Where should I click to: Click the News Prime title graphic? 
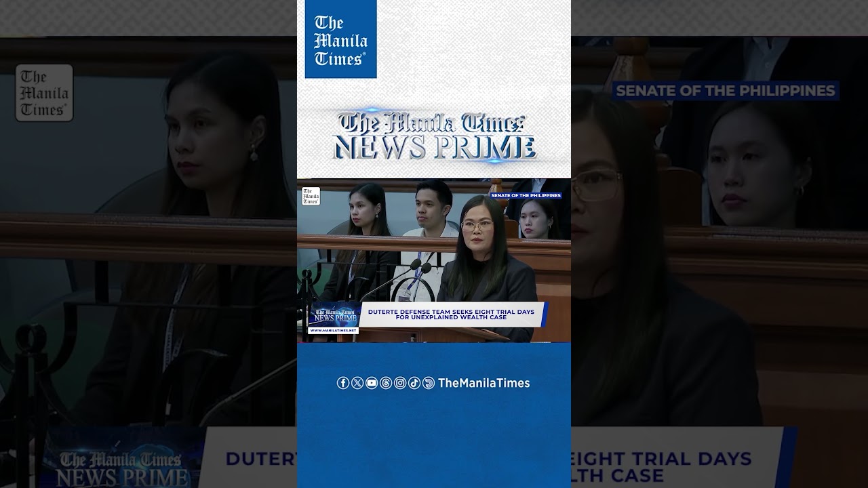pos(433,136)
